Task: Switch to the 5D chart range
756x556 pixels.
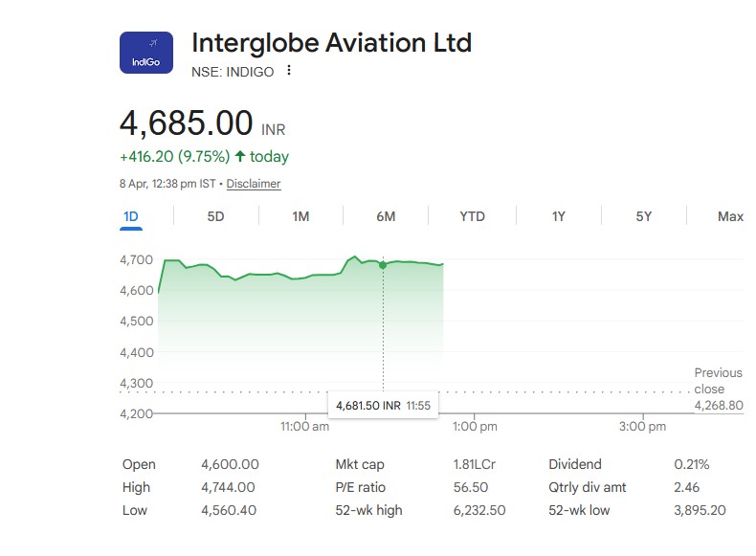Action: 215,216
